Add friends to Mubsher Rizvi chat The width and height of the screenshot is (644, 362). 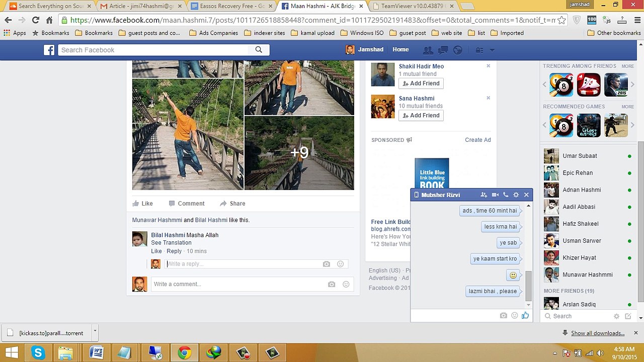tap(484, 195)
